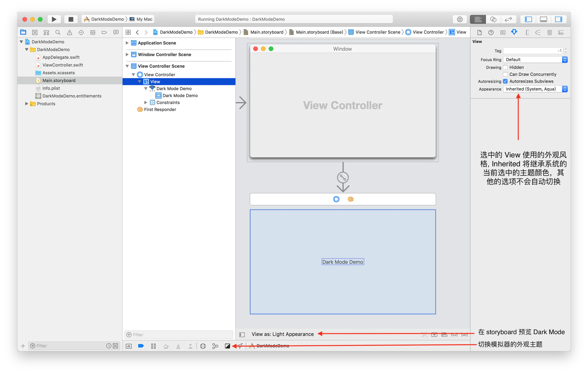
Task: Select AppDelegate.swift in navigator
Action: (x=61, y=57)
